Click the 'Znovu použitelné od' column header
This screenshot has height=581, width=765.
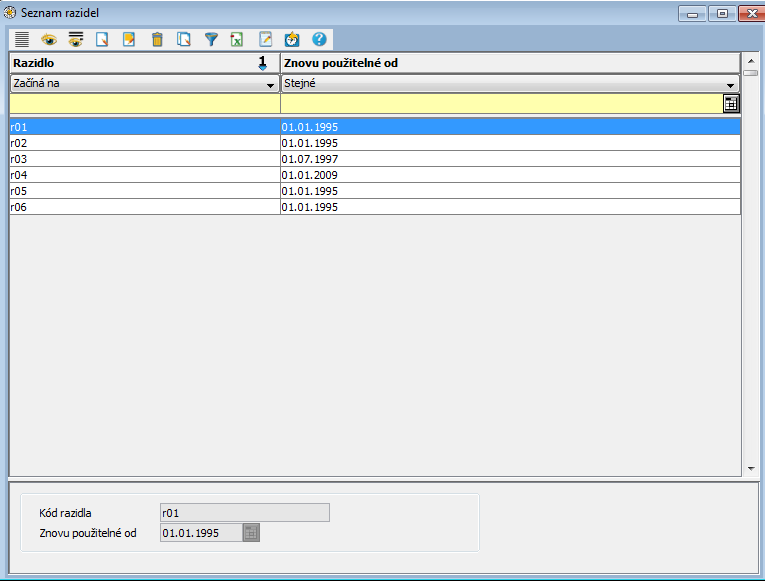click(500, 63)
